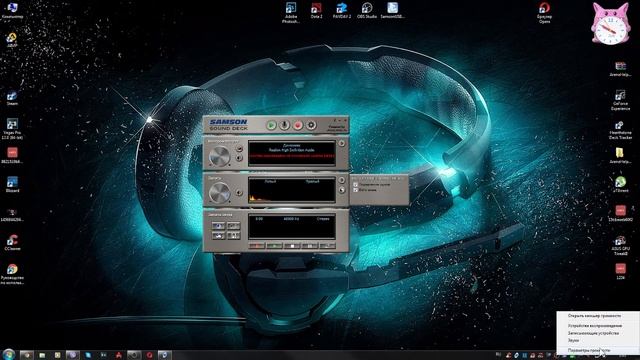Click the last transport button under the recorder display
640x360 pixels.
(x=327, y=246)
